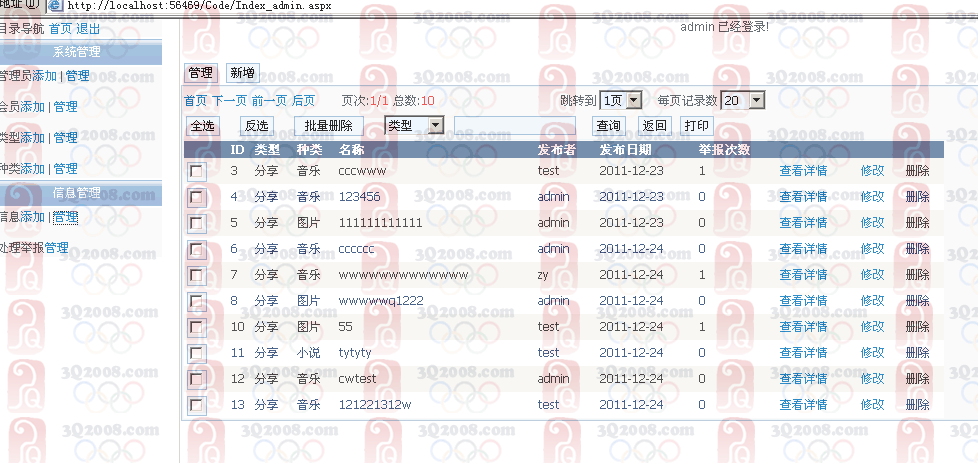This screenshot has width=978, height=463.
Task: Click the 打印 print button
Action: (697, 126)
